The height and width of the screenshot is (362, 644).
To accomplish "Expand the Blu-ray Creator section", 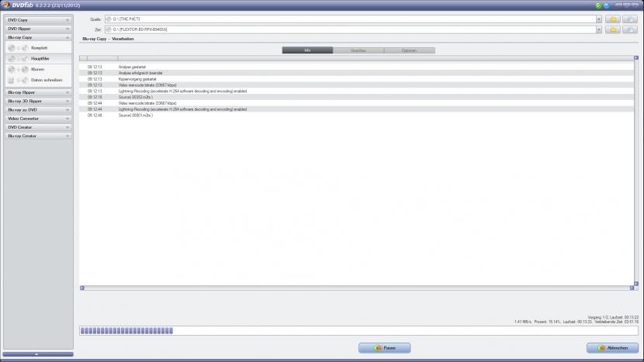I will [39, 136].
